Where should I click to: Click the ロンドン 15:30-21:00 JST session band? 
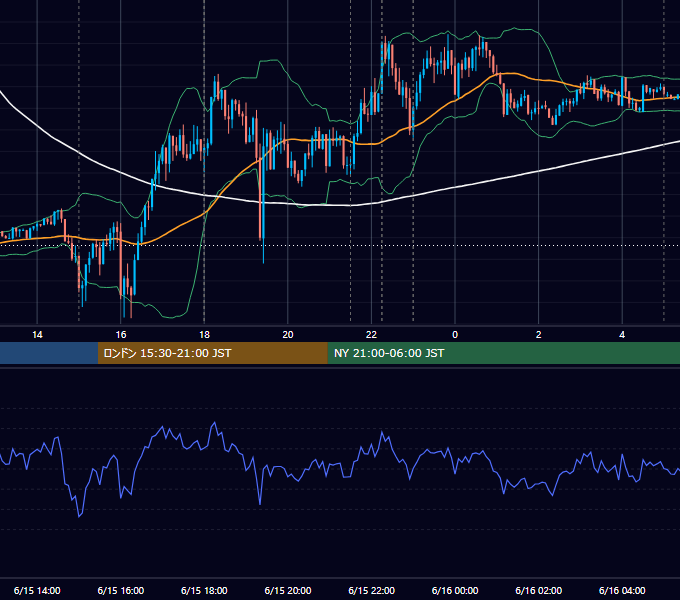click(212, 353)
